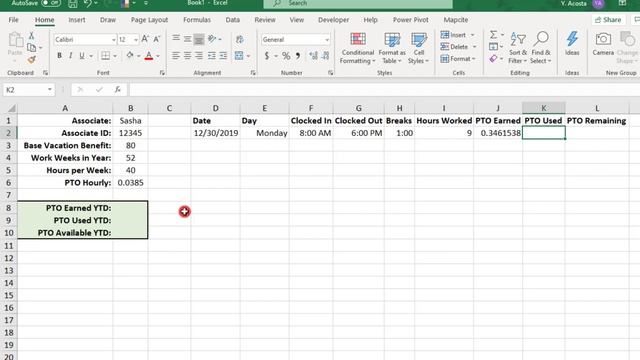Open the File tab
The height and width of the screenshot is (360, 640).
coord(13,20)
